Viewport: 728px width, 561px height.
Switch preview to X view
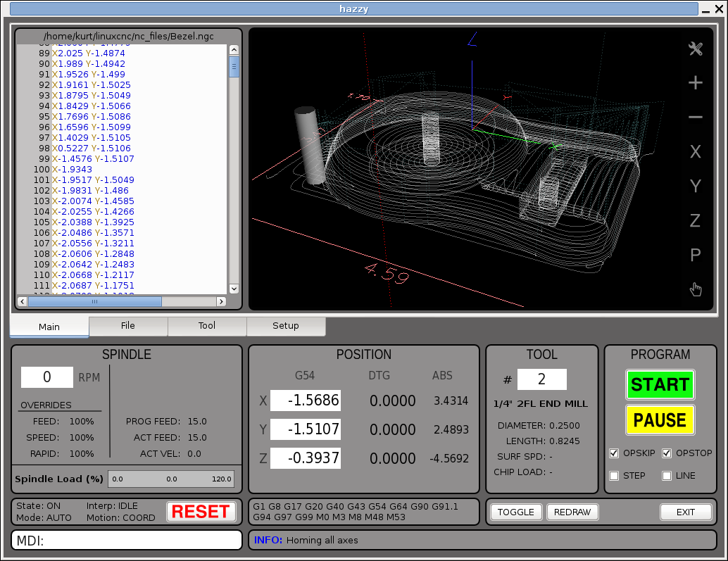point(695,151)
